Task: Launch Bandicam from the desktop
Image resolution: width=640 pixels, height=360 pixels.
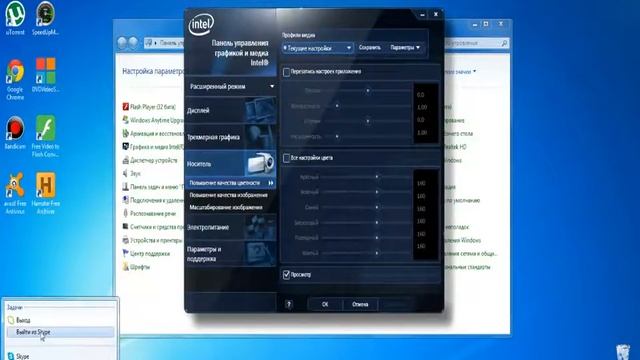Action: pos(15,133)
